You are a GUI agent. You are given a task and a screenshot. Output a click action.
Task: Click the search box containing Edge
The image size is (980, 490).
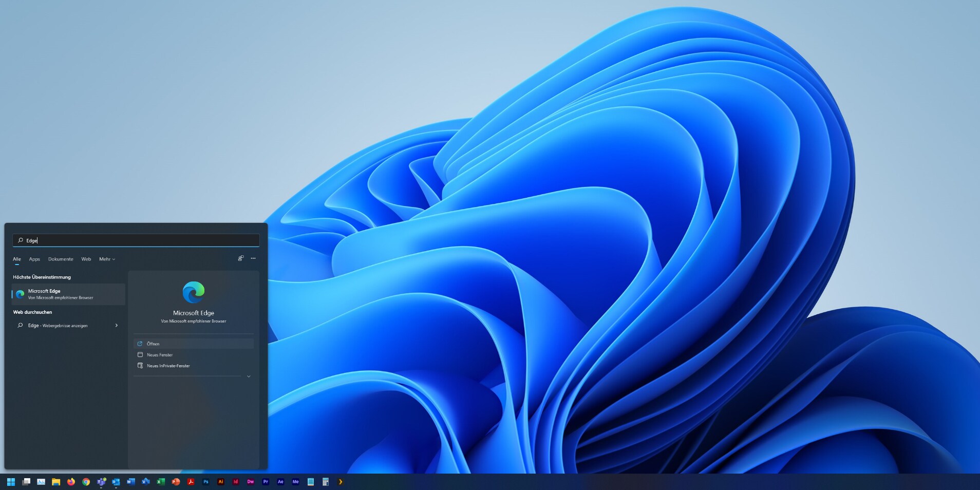[136, 240]
